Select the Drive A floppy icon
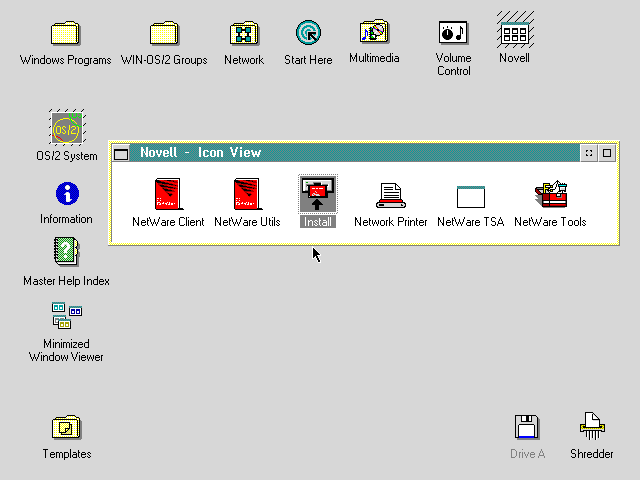640x480 pixels. (527, 427)
